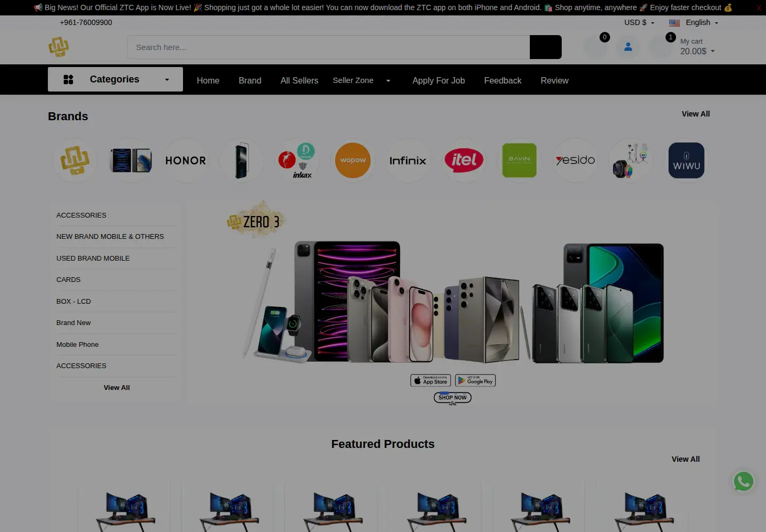Viewport: 766px width, 532px height.
Task: Expand the Seller Zone menu
Action: (362, 80)
